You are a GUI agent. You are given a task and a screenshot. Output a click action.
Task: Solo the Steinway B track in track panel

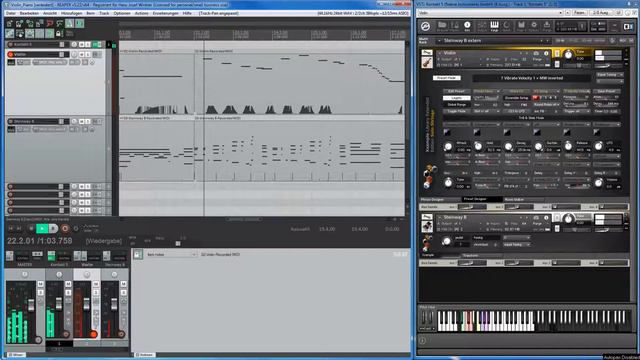coord(87,121)
